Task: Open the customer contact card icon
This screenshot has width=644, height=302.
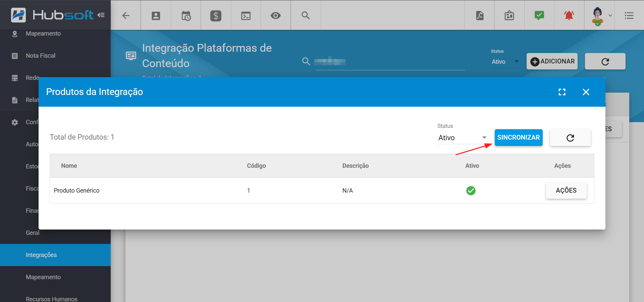Action: pos(156,15)
